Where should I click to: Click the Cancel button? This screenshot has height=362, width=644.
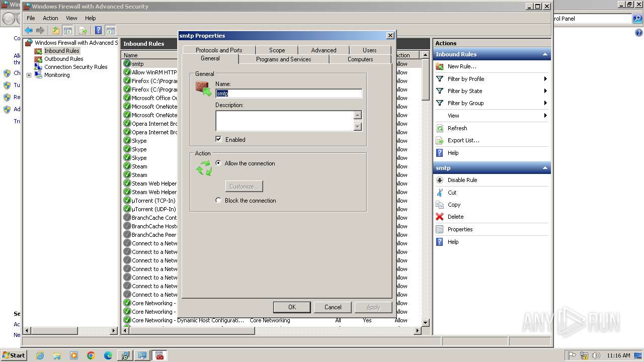(333, 307)
